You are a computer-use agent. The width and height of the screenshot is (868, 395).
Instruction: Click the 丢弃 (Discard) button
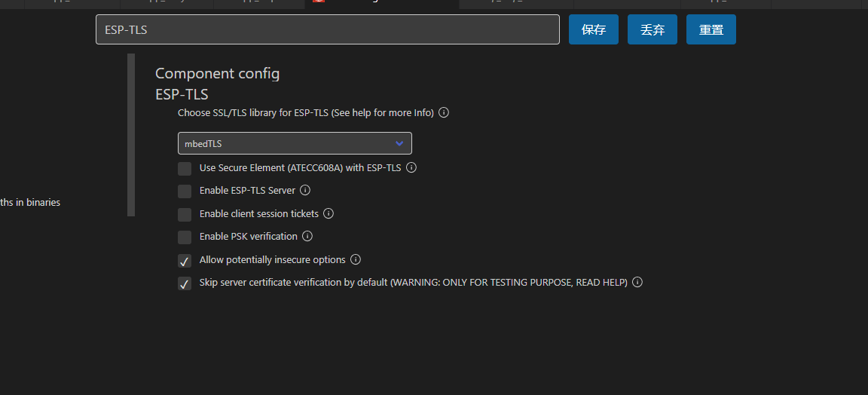[652, 29]
